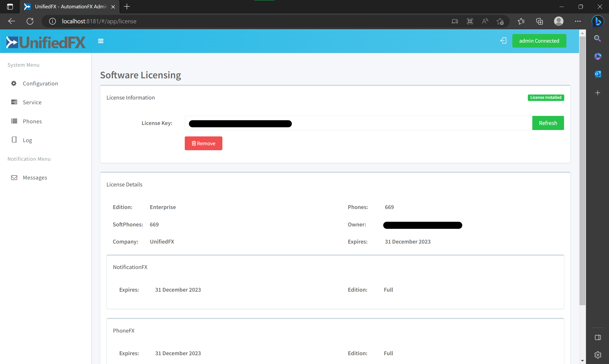The height and width of the screenshot is (364, 609).
Task: Click the red Remove license button
Action: point(203,143)
